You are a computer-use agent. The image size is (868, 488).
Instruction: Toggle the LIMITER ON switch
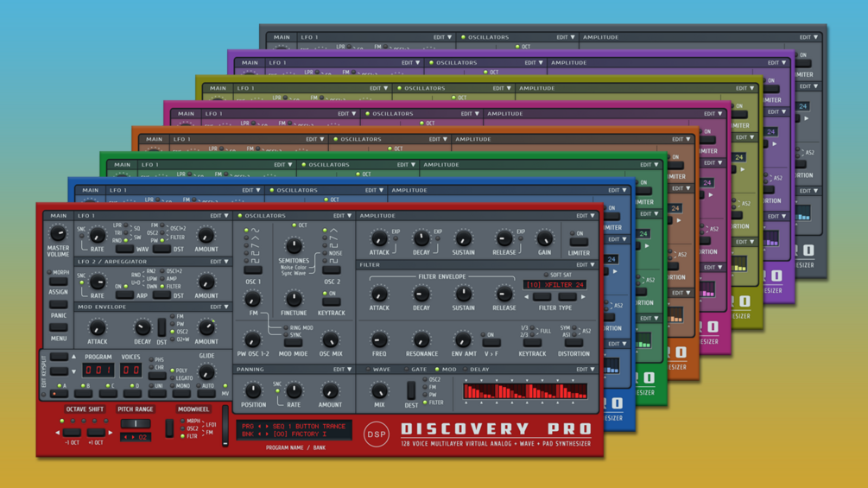[579, 242]
